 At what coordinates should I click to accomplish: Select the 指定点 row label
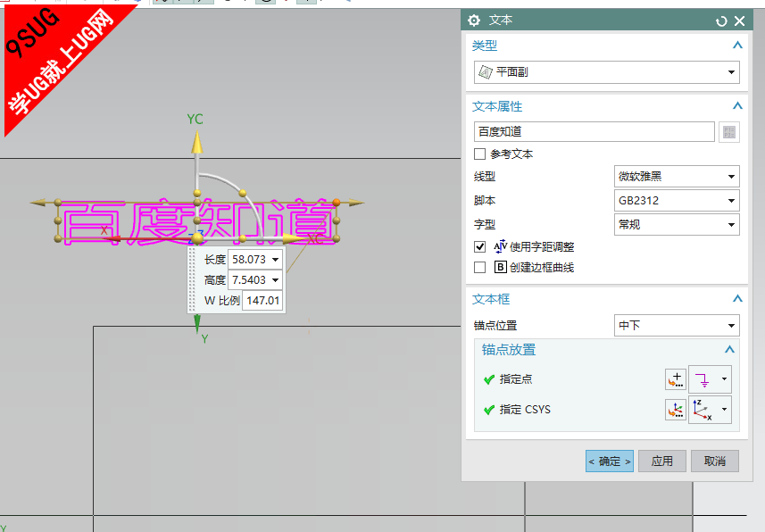click(x=516, y=379)
